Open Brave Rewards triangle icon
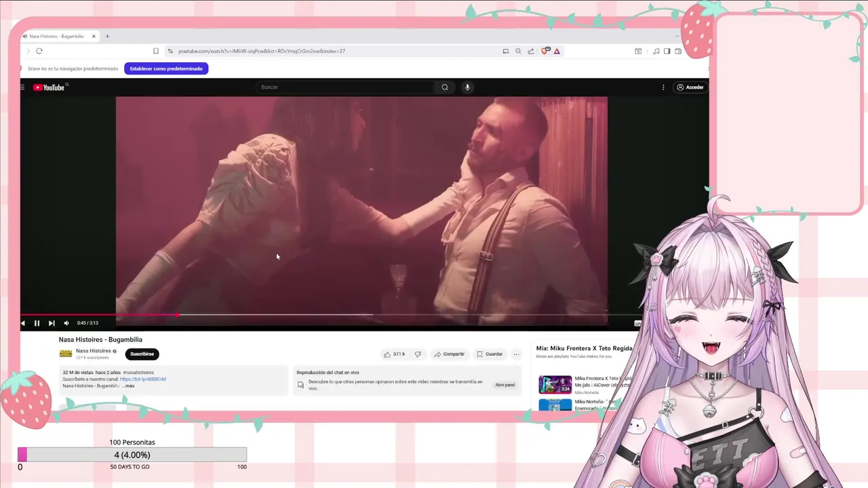Viewport: 868px width, 488px height. [x=557, y=51]
